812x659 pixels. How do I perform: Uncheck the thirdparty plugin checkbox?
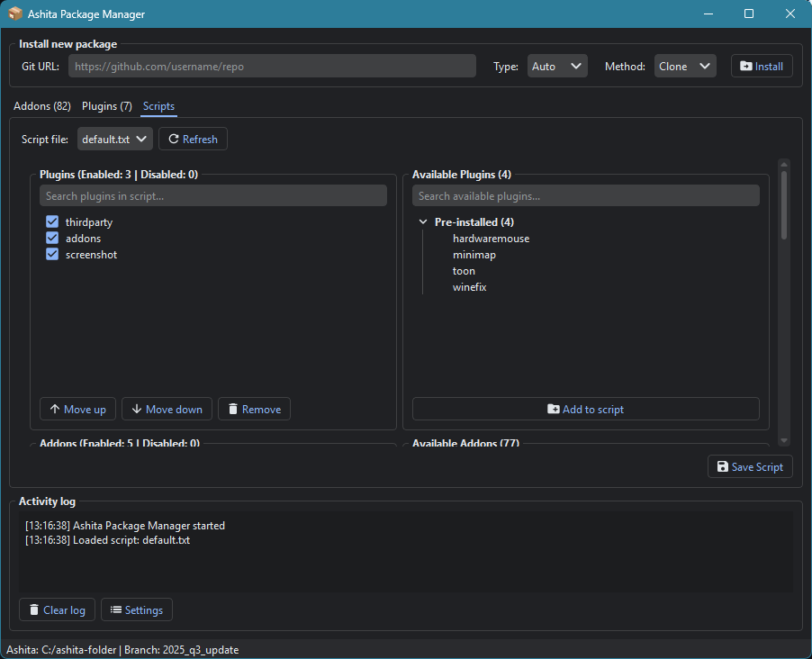pos(52,221)
